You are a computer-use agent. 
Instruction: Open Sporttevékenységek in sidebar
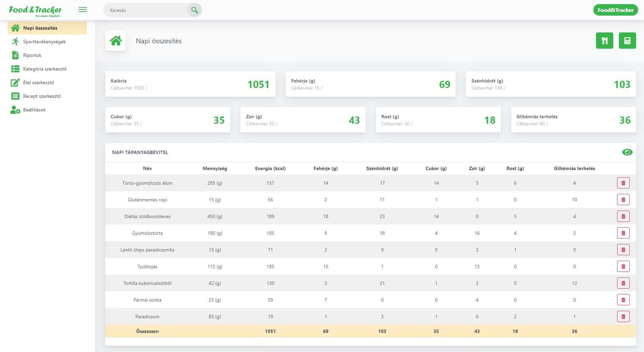tap(47, 42)
